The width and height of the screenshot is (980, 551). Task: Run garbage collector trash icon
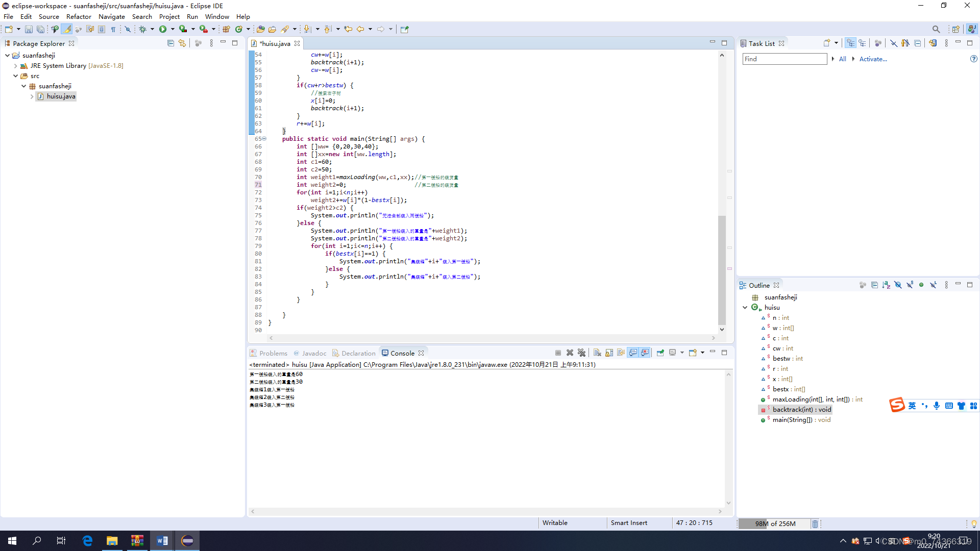point(815,524)
